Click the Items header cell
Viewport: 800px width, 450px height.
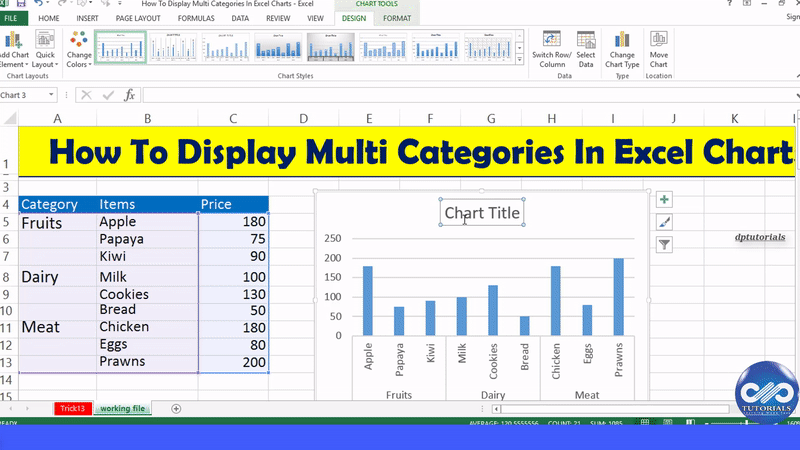tap(147, 204)
